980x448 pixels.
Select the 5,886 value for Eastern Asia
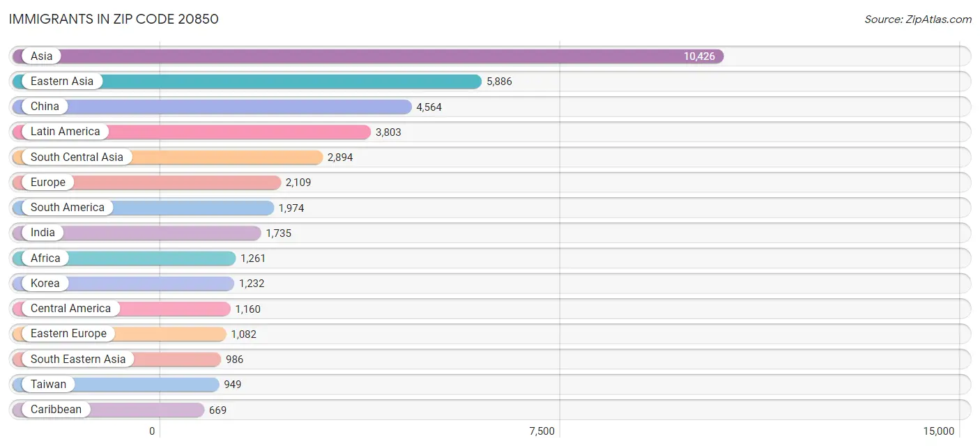(499, 82)
